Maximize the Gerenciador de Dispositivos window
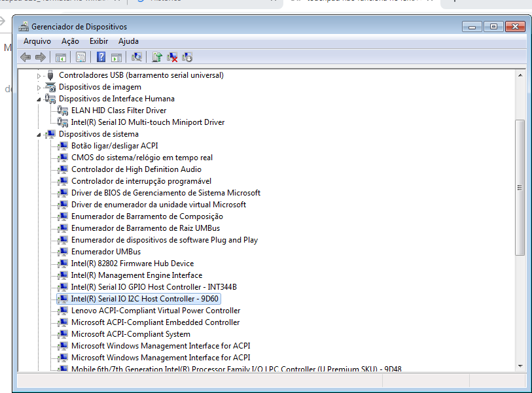The width and height of the screenshot is (532, 393). pos(493,26)
